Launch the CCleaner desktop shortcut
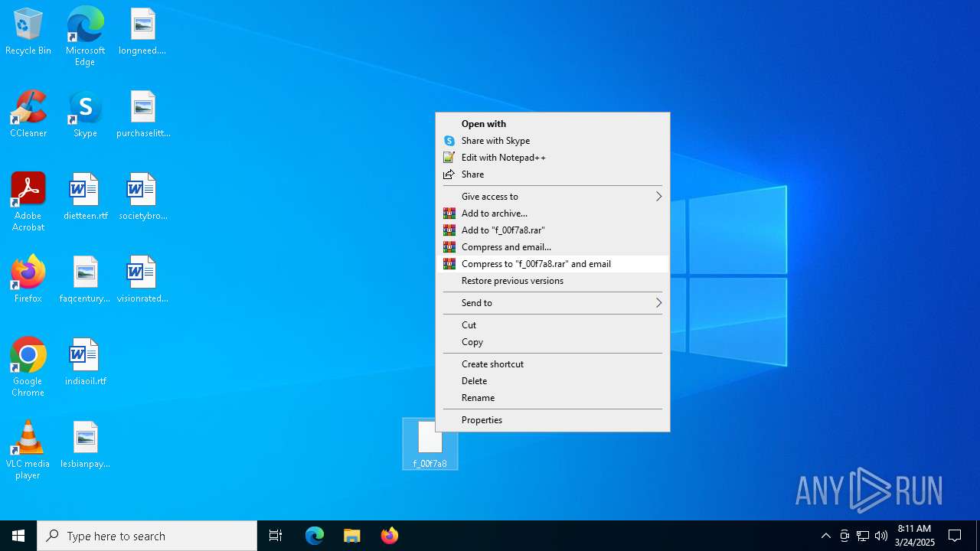Viewport: 980px width, 551px height. pyautogui.click(x=28, y=114)
